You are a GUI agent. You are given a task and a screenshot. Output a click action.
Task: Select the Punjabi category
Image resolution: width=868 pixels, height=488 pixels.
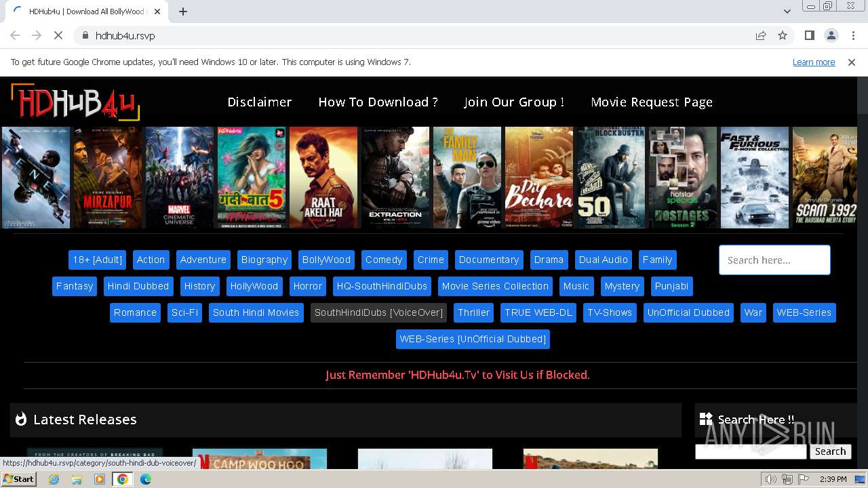tap(671, 286)
